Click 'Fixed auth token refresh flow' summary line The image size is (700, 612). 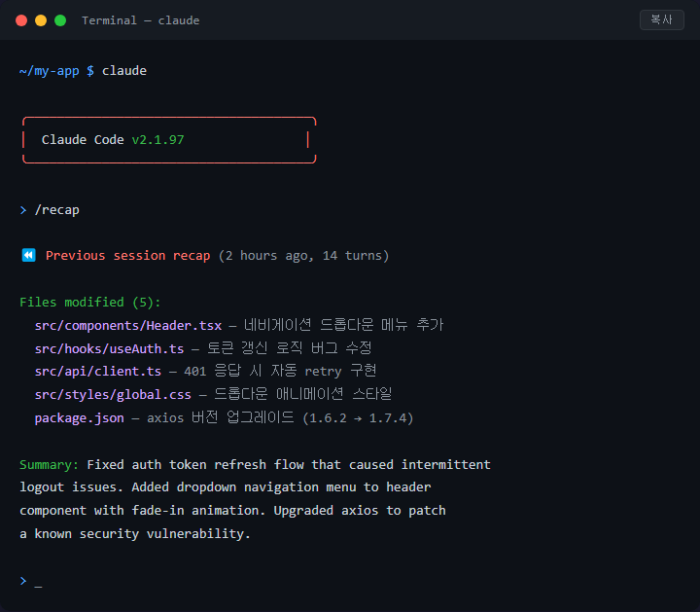click(289, 464)
